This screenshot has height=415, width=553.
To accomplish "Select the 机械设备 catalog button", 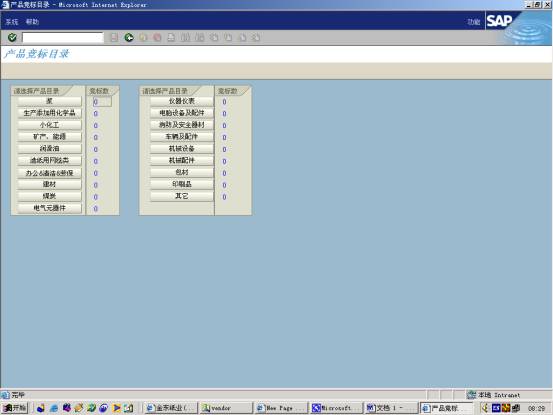I will coord(182,148).
